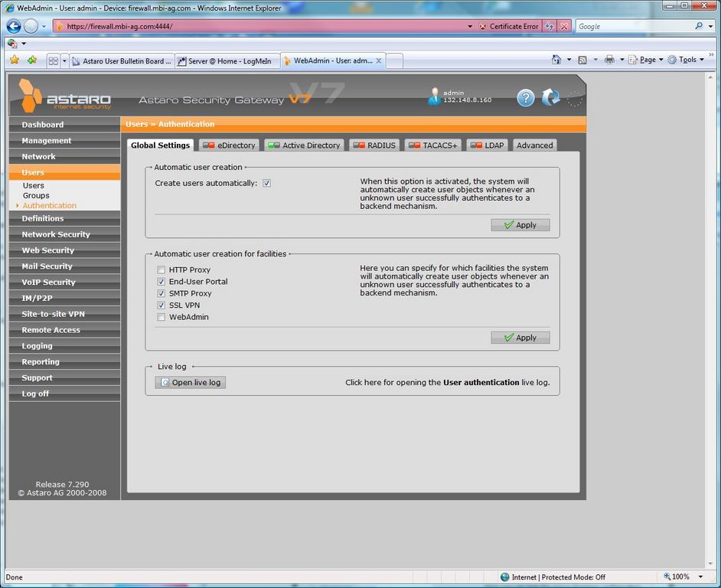Expand the Print dropdown arrow
This screenshot has width=721, height=588.
(x=621, y=60)
